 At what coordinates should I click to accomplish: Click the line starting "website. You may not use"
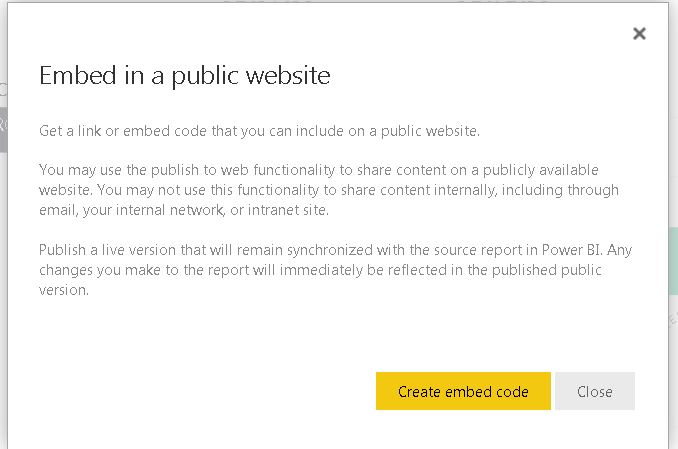coord(329,190)
